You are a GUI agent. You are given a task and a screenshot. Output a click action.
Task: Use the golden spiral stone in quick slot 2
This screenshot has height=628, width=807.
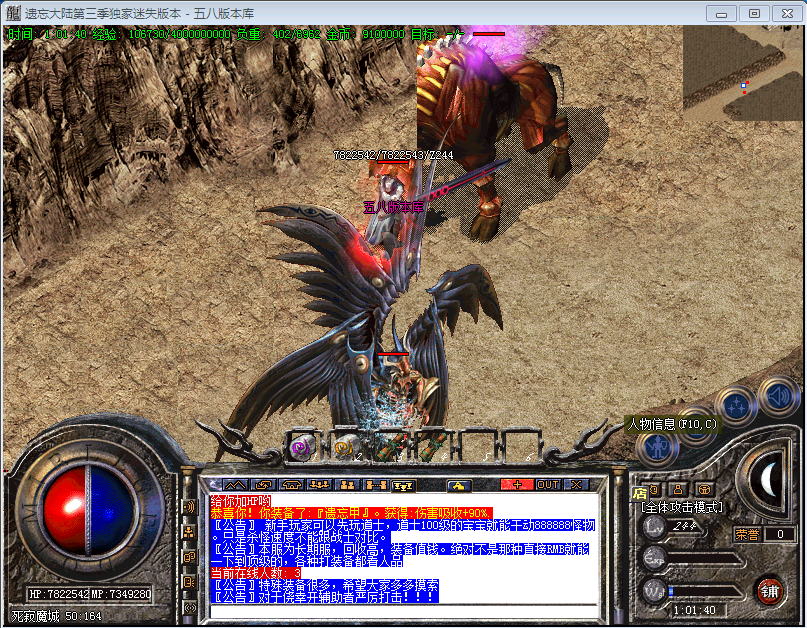tap(345, 446)
